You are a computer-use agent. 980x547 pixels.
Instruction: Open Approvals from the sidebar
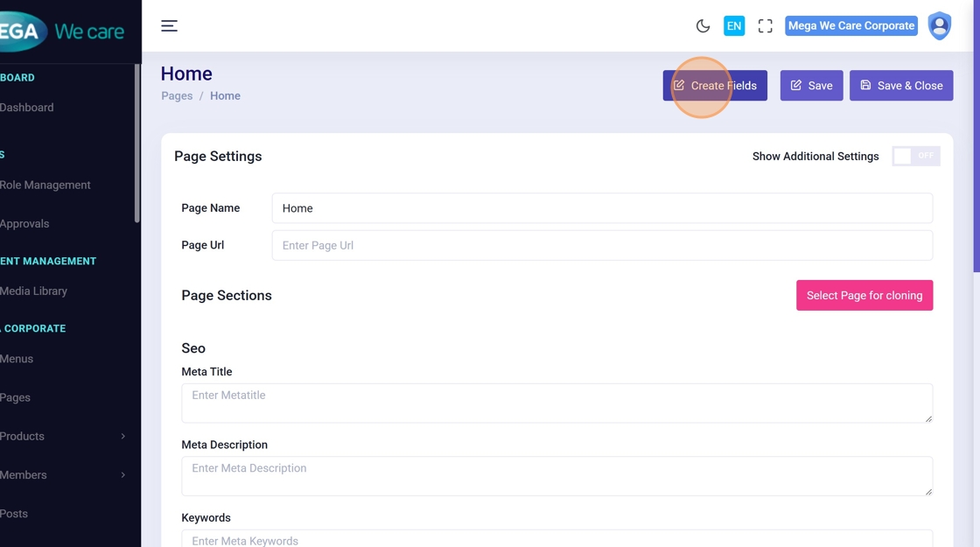pyautogui.click(x=25, y=224)
